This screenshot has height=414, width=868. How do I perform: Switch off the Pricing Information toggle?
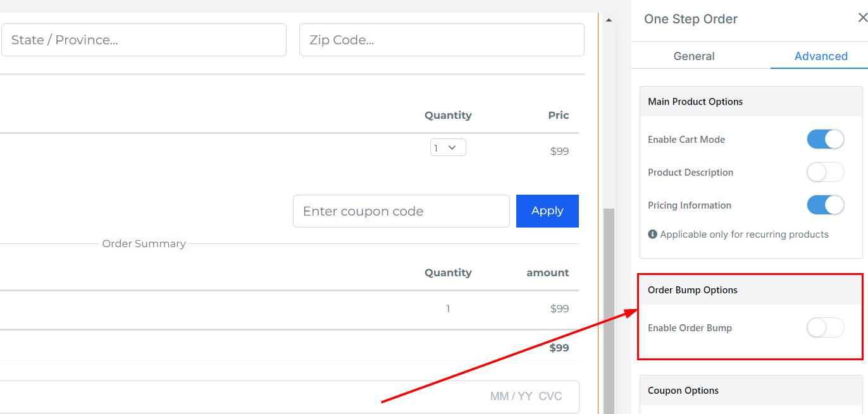point(825,205)
